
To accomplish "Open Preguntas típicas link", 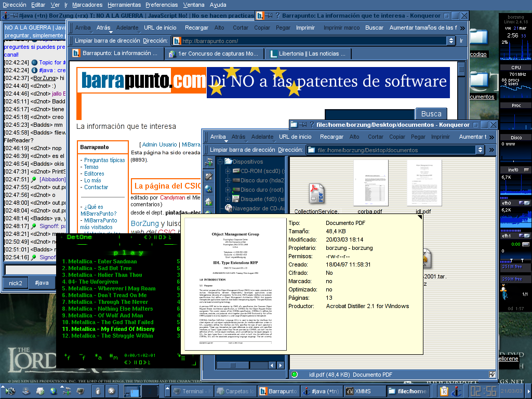I will [x=104, y=160].
